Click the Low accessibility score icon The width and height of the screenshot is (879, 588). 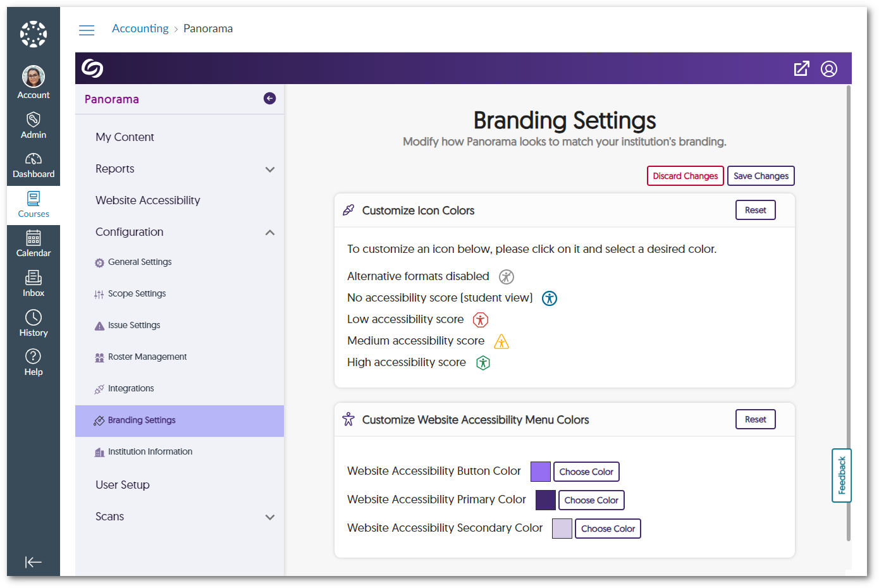[481, 320]
